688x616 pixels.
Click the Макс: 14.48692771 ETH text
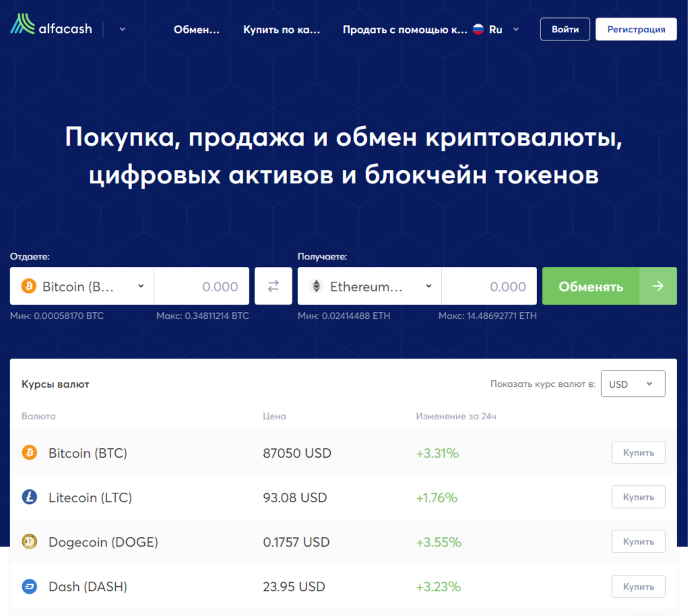(487, 316)
